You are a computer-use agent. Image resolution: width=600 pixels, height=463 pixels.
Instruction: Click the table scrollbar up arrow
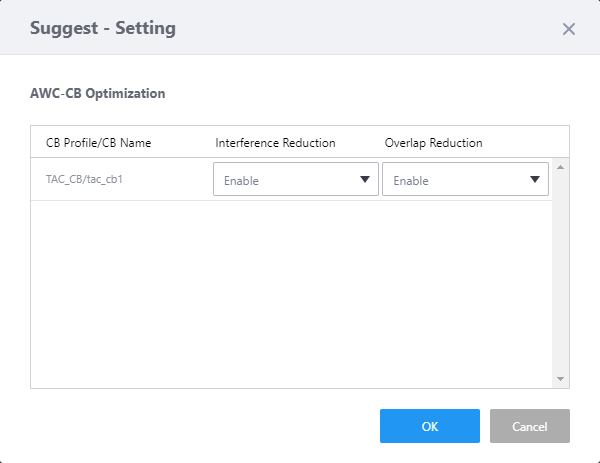560,167
